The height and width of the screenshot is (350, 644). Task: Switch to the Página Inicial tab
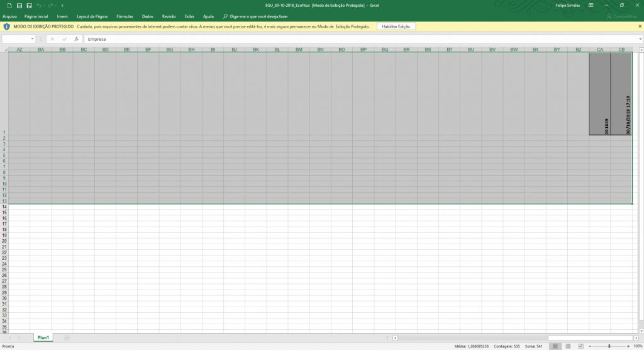click(x=36, y=16)
